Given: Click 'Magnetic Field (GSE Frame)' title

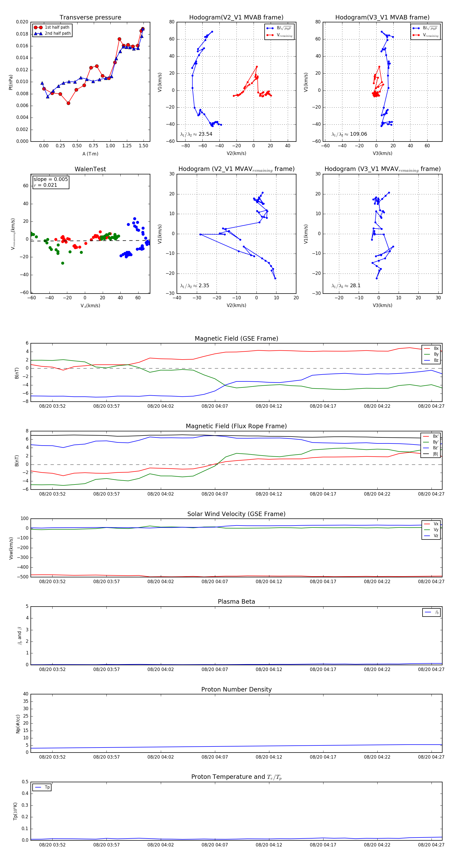Looking at the screenshot, I should click(x=236, y=339).
